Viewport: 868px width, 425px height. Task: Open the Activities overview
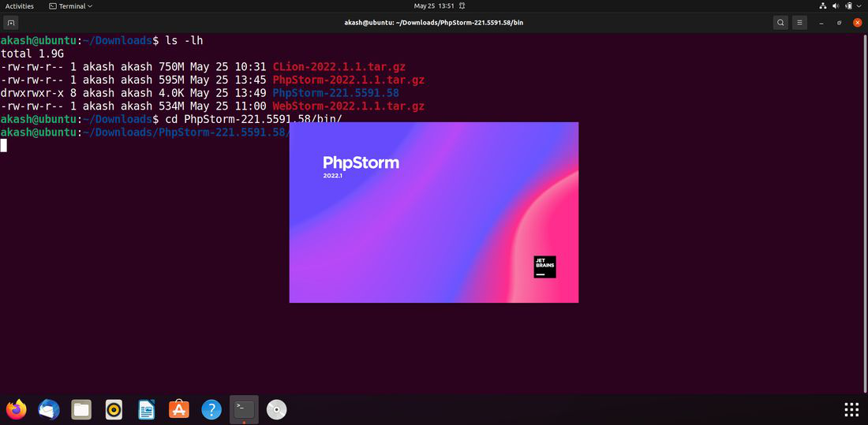pyautogui.click(x=20, y=6)
